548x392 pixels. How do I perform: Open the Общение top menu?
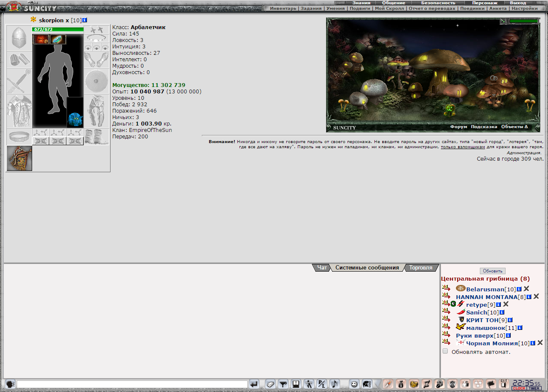coord(393,3)
